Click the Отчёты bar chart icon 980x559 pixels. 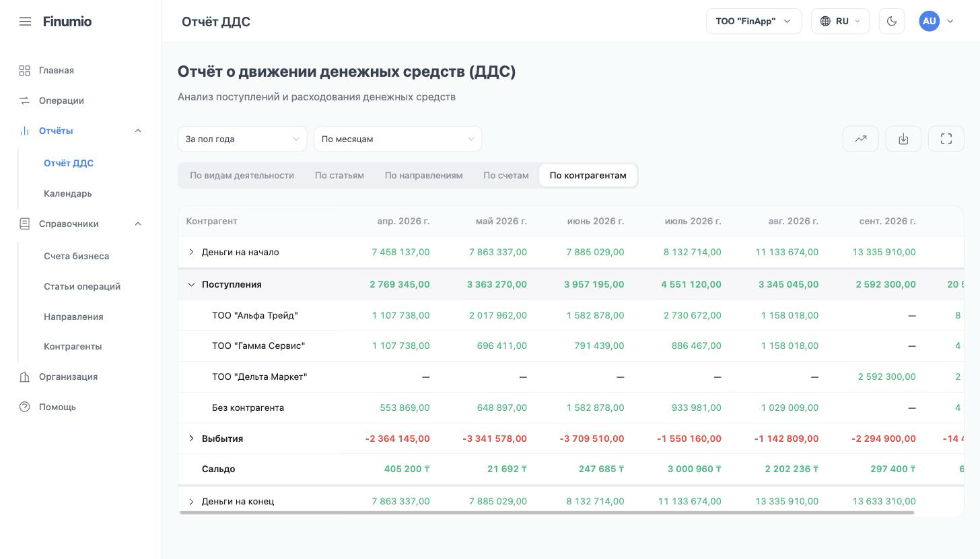[25, 131]
